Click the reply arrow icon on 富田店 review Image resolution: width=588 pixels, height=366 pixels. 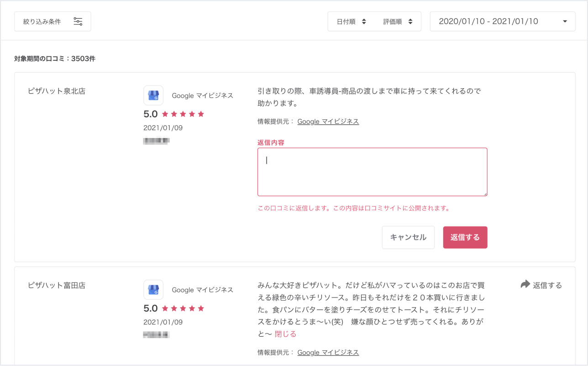(x=525, y=285)
